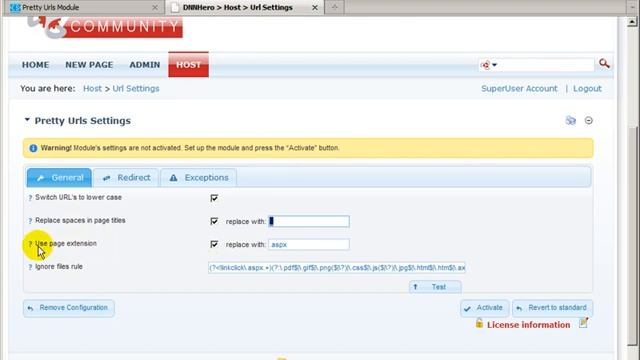Viewport: 640px width, 360px height.
Task: Click the Remove Configuration button
Action: pos(69,308)
